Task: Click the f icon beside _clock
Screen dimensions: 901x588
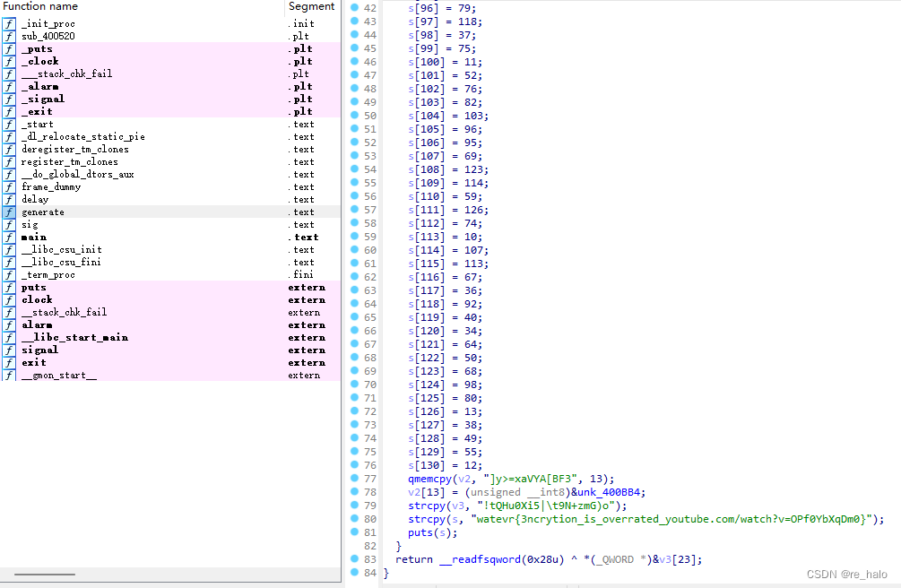Action: pos(8,61)
